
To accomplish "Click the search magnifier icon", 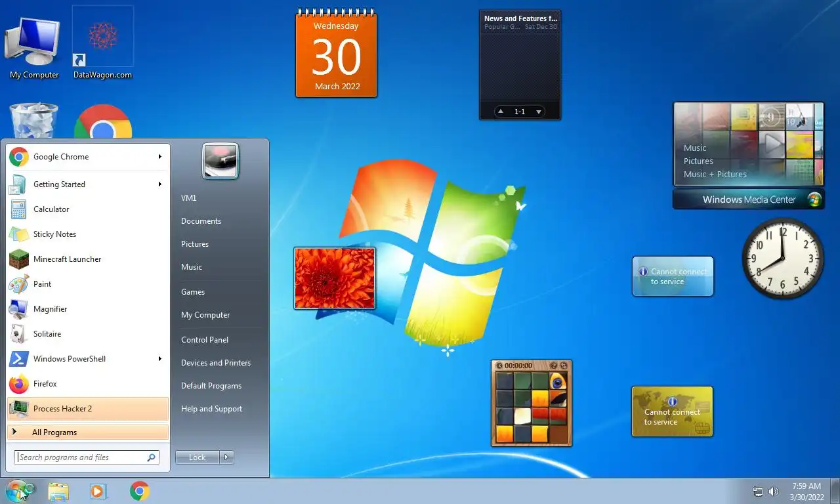I will (151, 457).
